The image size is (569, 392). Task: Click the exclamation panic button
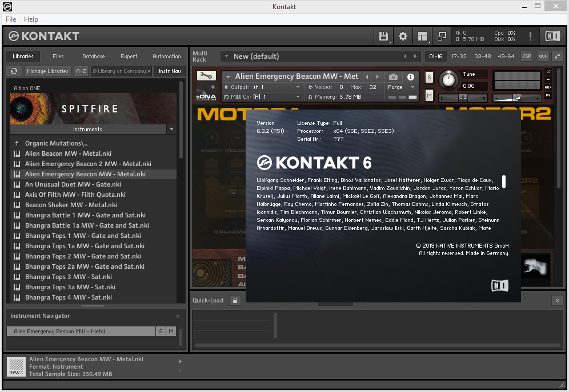pos(530,36)
